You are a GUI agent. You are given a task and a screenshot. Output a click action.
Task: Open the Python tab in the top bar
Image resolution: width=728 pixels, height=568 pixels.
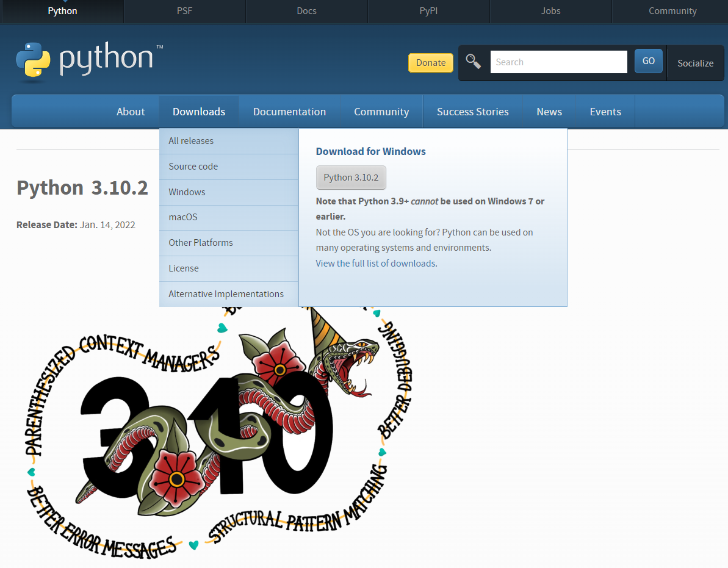[62, 11]
